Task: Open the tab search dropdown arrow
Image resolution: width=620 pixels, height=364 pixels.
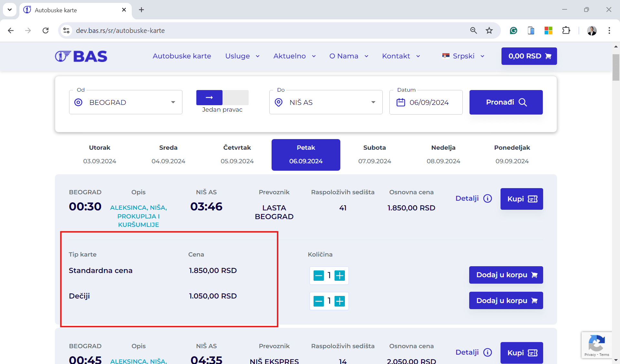Action: point(10,10)
